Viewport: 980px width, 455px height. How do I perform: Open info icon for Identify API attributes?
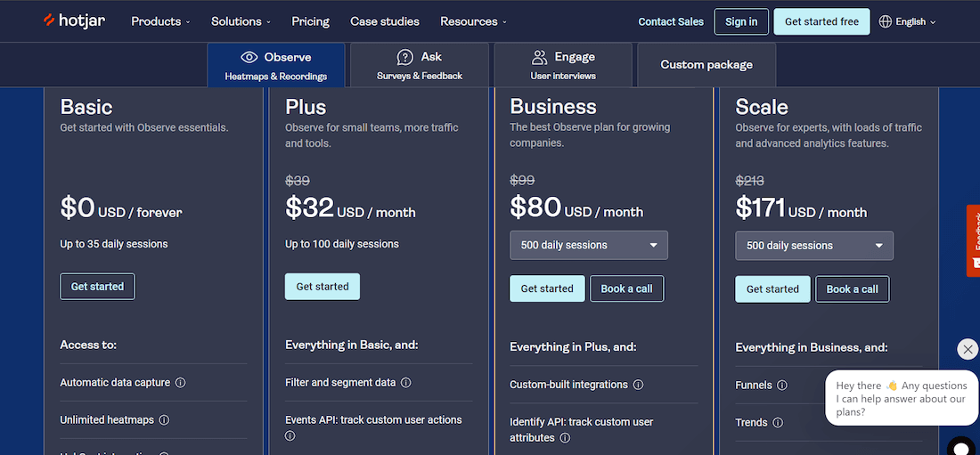coord(565,438)
